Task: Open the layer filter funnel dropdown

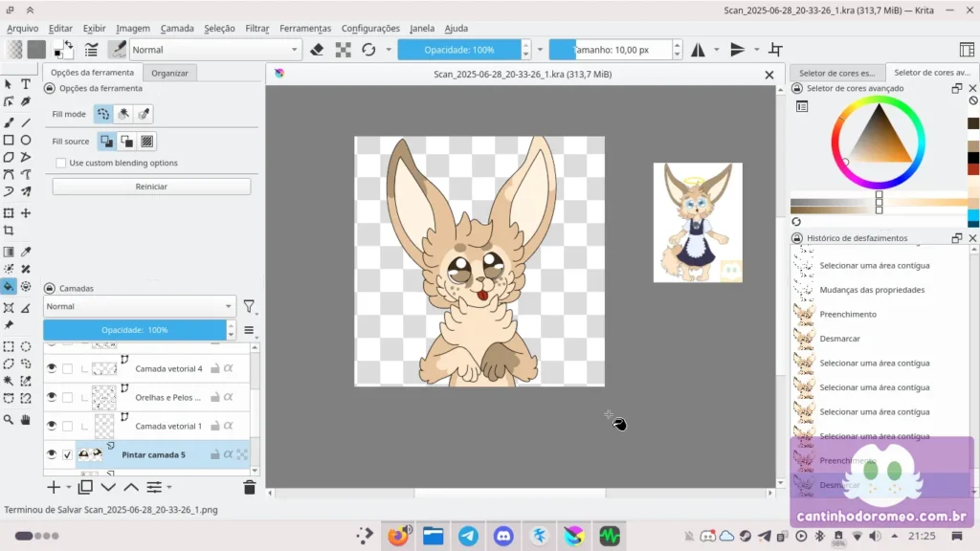Action: (x=250, y=306)
